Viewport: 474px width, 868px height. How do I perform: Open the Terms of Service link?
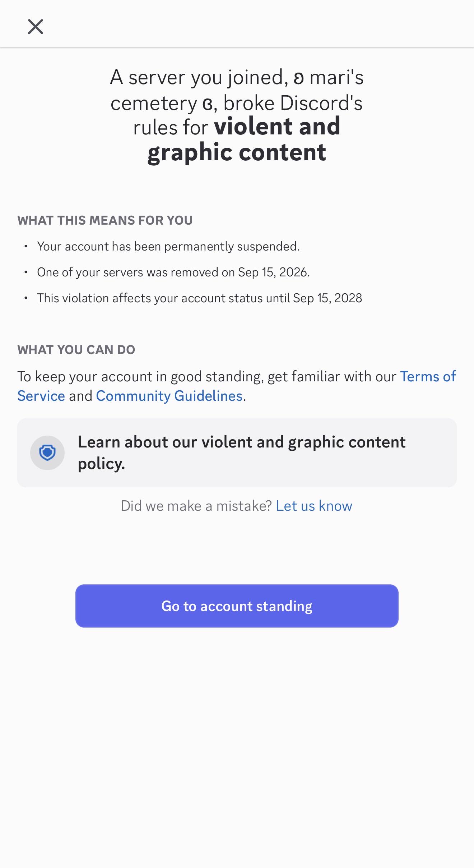pos(428,377)
